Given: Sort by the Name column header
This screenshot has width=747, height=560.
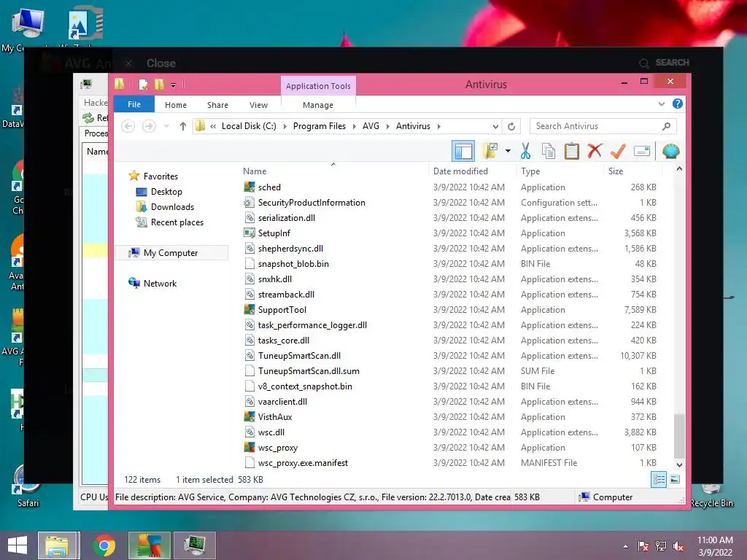Looking at the screenshot, I should pyautogui.click(x=255, y=171).
